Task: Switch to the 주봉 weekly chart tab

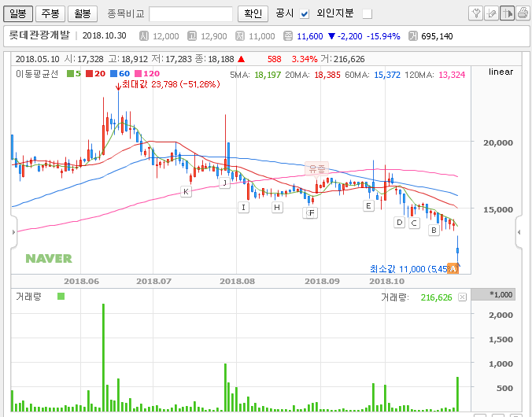Action: (x=50, y=13)
